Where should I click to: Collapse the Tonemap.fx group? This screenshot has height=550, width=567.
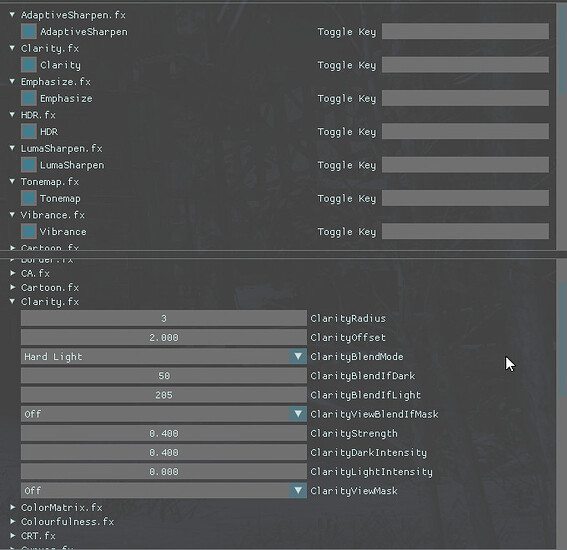(x=12, y=181)
